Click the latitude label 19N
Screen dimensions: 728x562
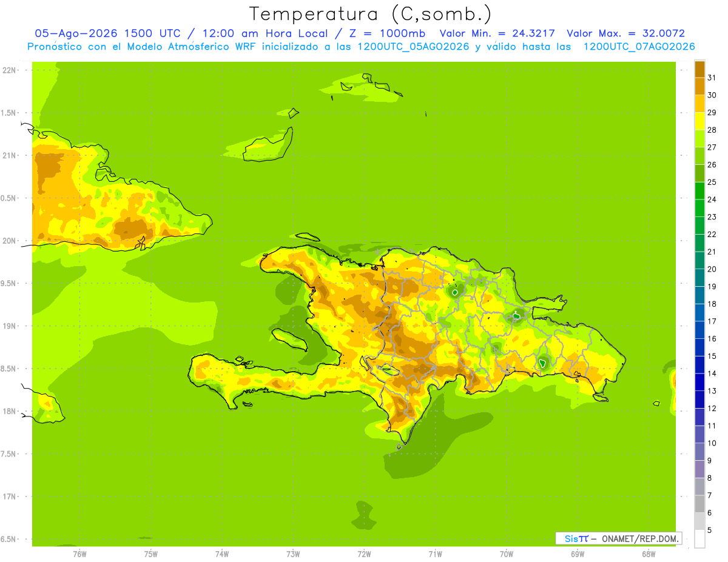tap(10, 326)
